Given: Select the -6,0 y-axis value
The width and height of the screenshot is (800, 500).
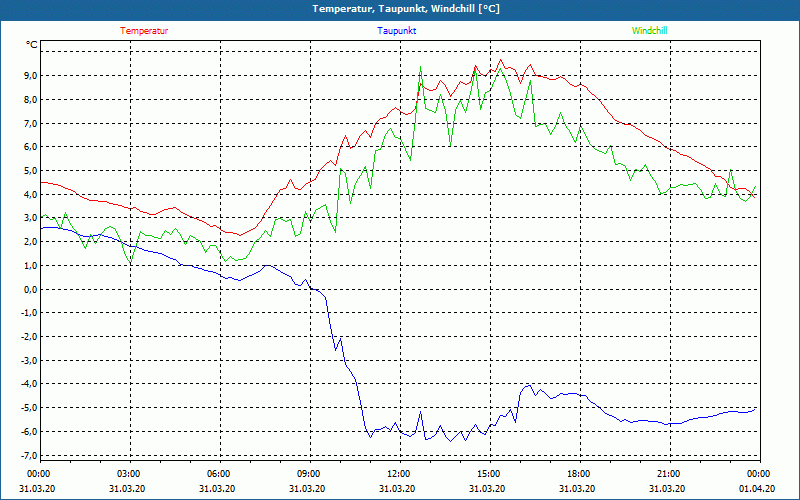Looking at the screenshot, I should tap(29, 432).
